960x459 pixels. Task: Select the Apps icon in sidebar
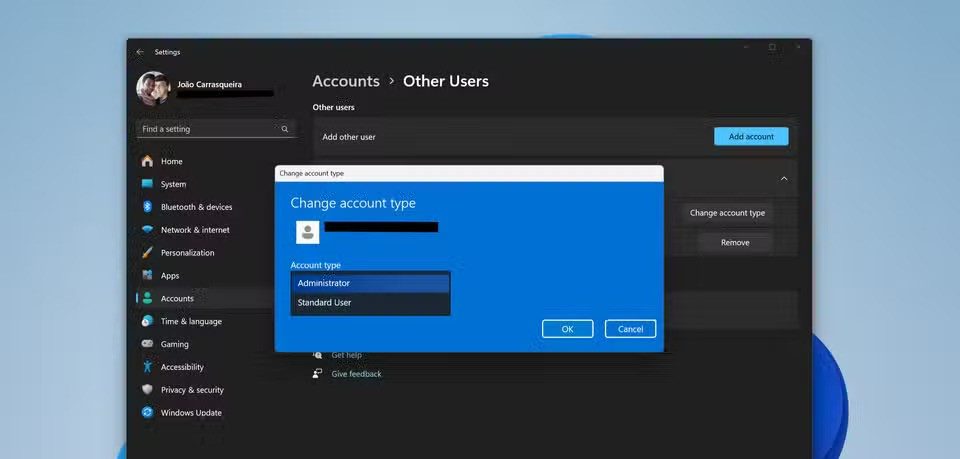click(x=147, y=275)
